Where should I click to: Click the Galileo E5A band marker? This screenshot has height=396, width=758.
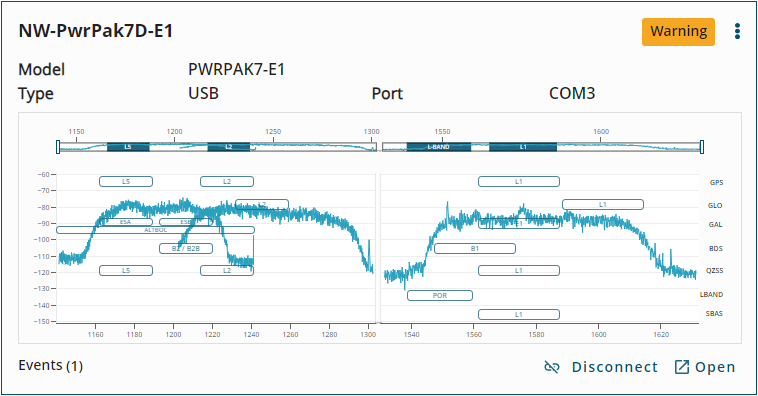pyautogui.click(x=125, y=222)
